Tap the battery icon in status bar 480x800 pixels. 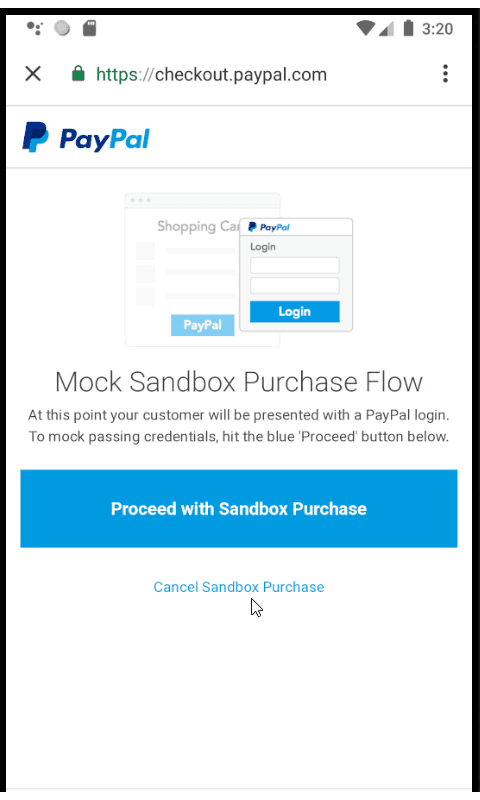tap(408, 28)
